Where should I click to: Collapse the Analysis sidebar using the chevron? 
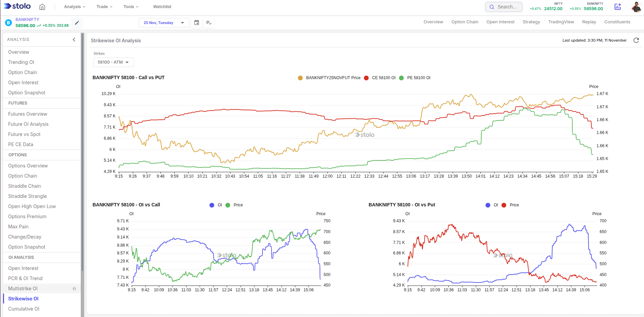pyautogui.click(x=74, y=40)
